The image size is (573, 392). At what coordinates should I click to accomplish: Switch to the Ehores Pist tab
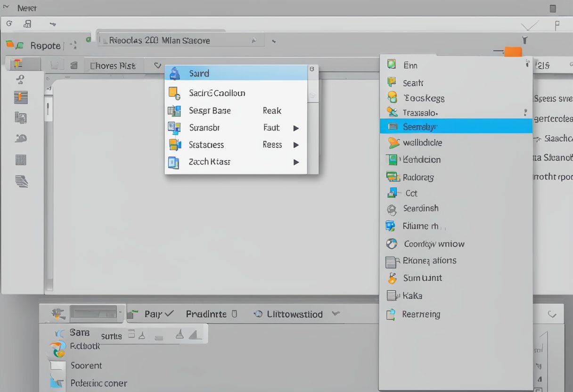[x=113, y=66]
